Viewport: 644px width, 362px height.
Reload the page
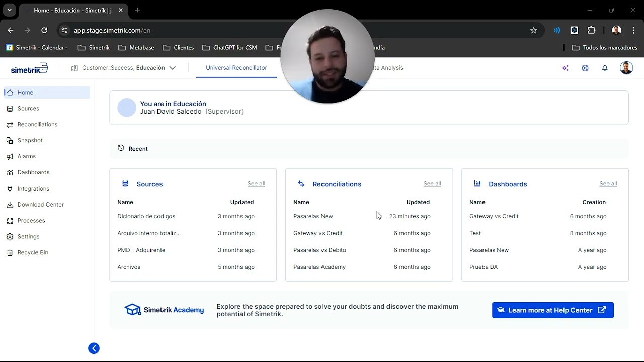coord(44,30)
